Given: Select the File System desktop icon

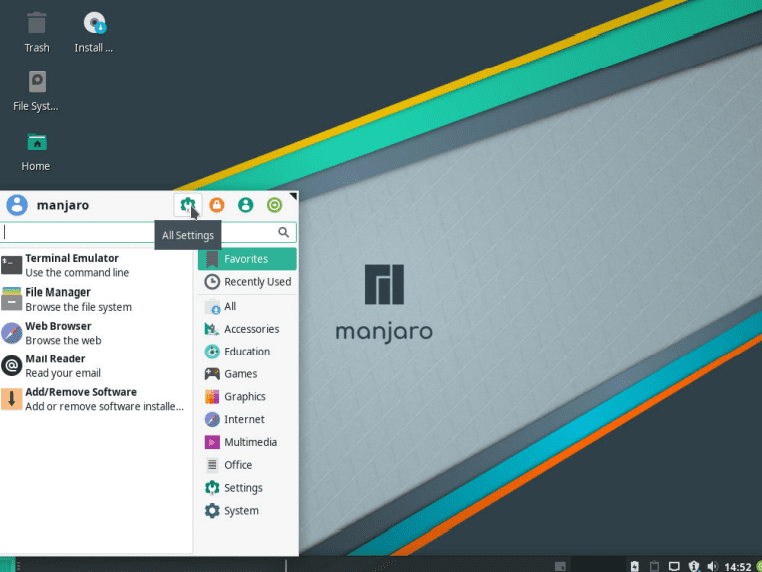Looking at the screenshot, I should tap(36, 91).
